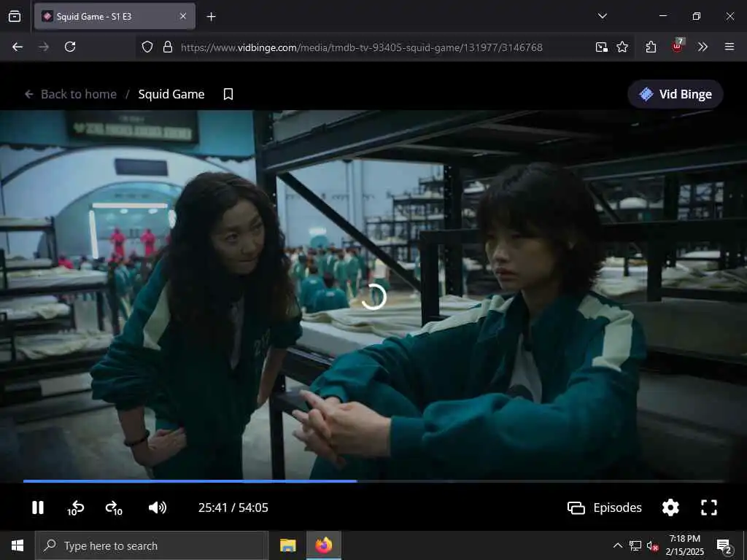Open clock showing 7:18 PM
This screenshot has width=747, height=560.
click(684, 545)
